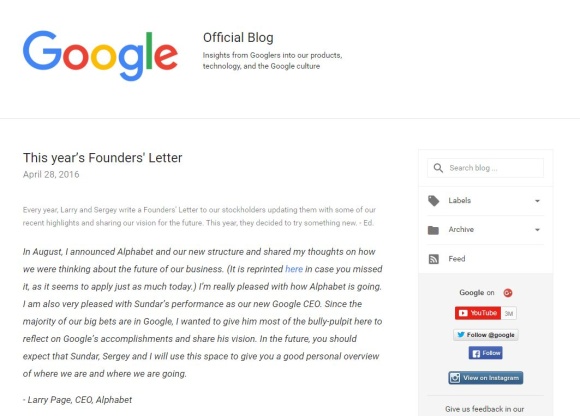Click the YouTube subscribe button
The width and height of the screenshot is (580, 416).
point(478,313)
